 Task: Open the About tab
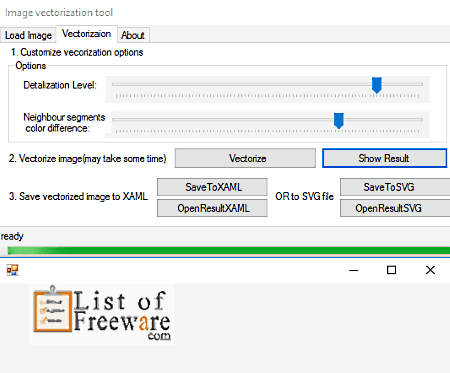tap(133, 35)
